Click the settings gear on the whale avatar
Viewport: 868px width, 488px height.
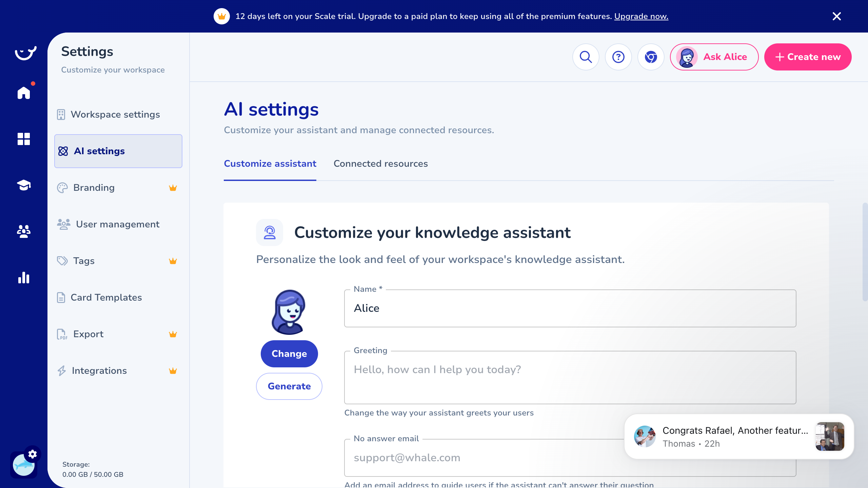click(x=33, y=454)
